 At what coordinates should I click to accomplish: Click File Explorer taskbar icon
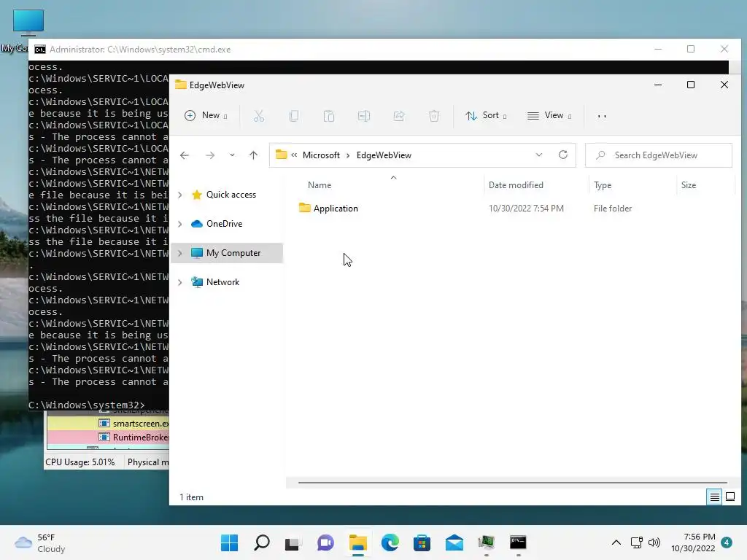[357, 542]
